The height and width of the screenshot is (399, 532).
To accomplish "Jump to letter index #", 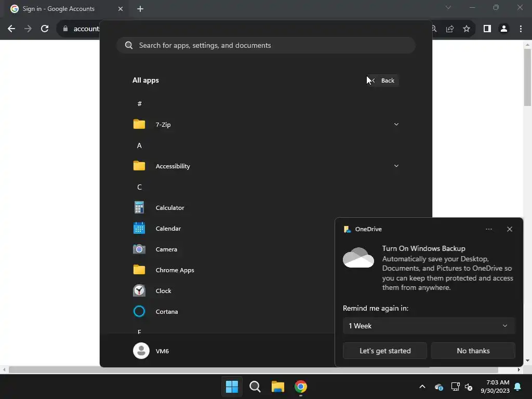I will click(x=139, y=103).
